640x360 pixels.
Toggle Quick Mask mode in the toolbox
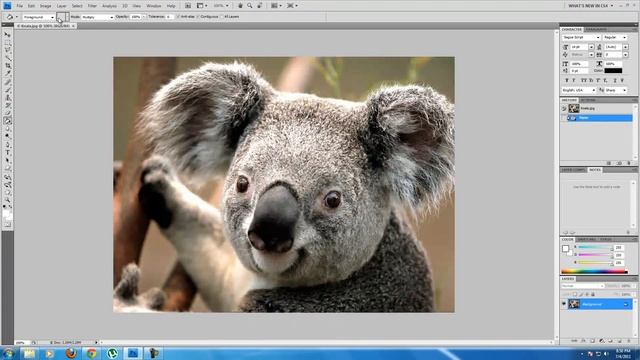[7, 224]
